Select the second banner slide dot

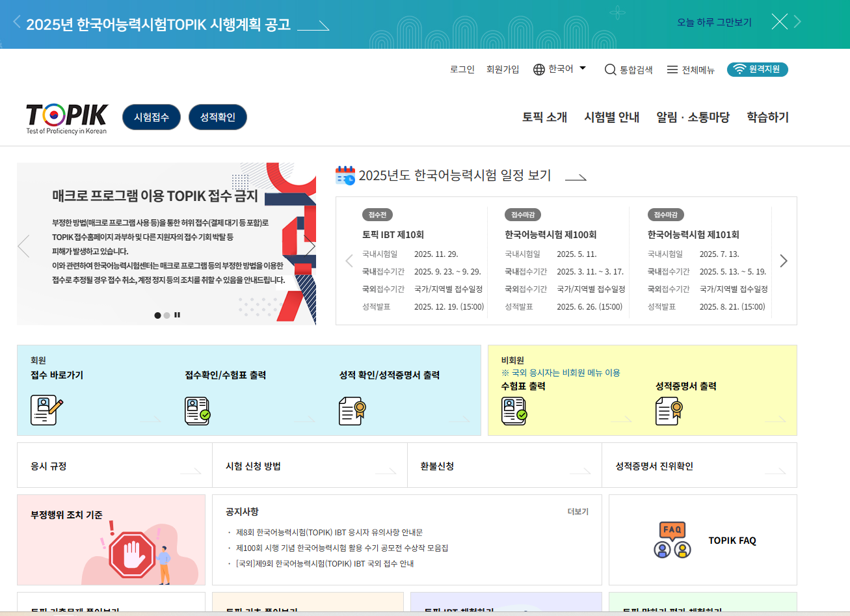click(167, 315)
